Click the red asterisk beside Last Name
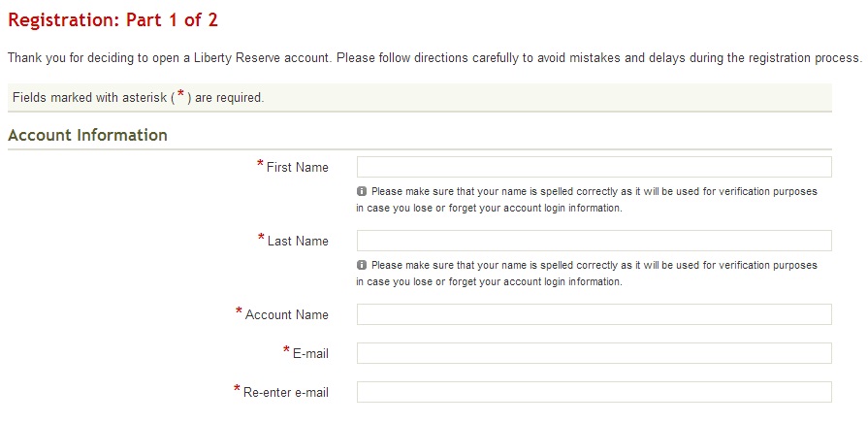Viewport: 868px width, 423px height. (x=262, y=239)
